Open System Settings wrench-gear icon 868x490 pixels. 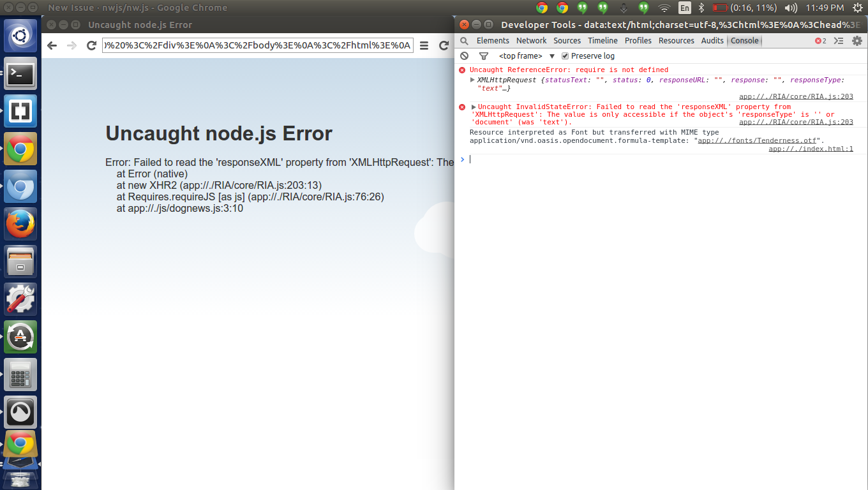pyautogui.click(x=20, y=299)
